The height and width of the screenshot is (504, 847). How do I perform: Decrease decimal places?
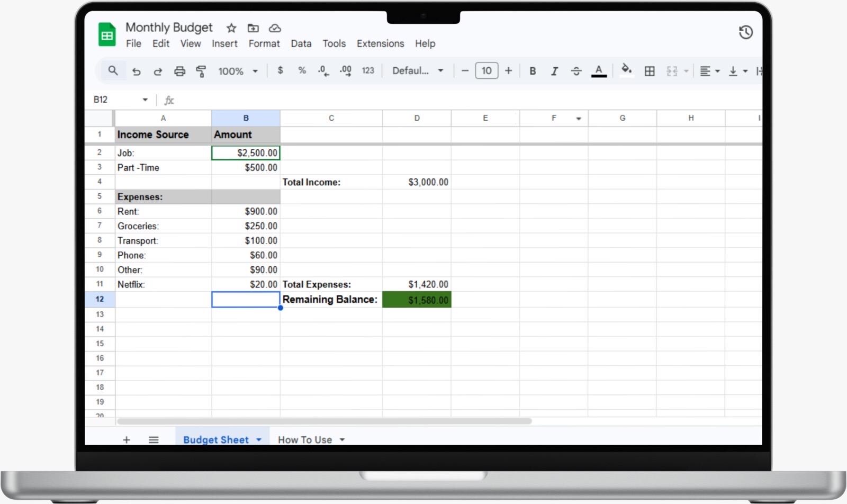(x=323, y=71)
